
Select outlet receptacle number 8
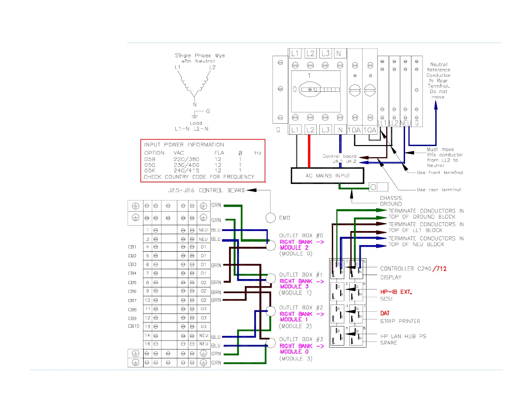pos(356,336)
